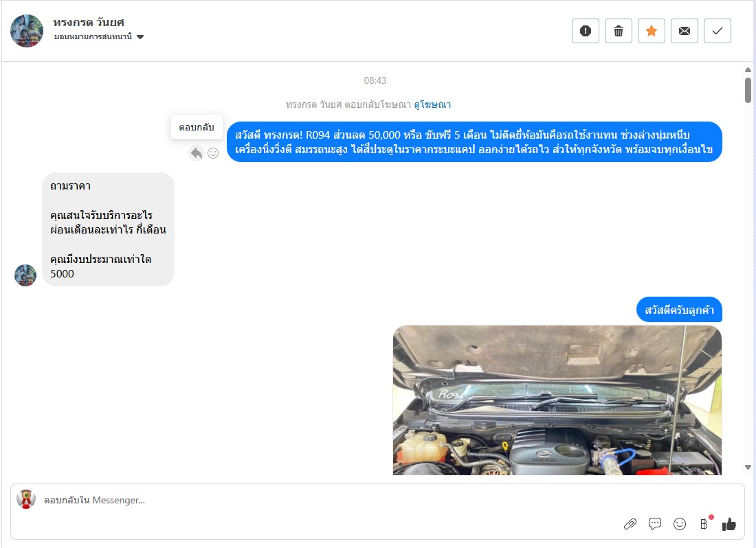Viewport: 756px width, 548px height.
Task: React with the smiley icon beside message
Action: [x=213, y=153]
